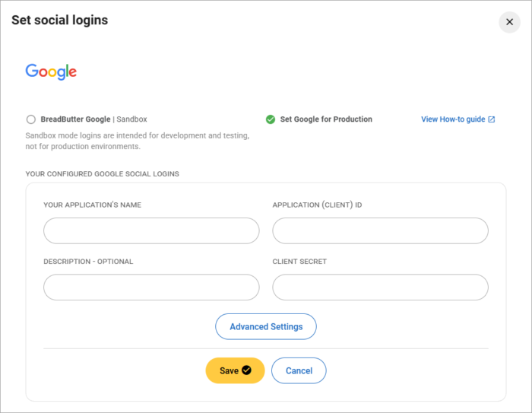Close the Set social logins dialog
Viewport: 532px width, 413px height.
click(x=509, y=22)
